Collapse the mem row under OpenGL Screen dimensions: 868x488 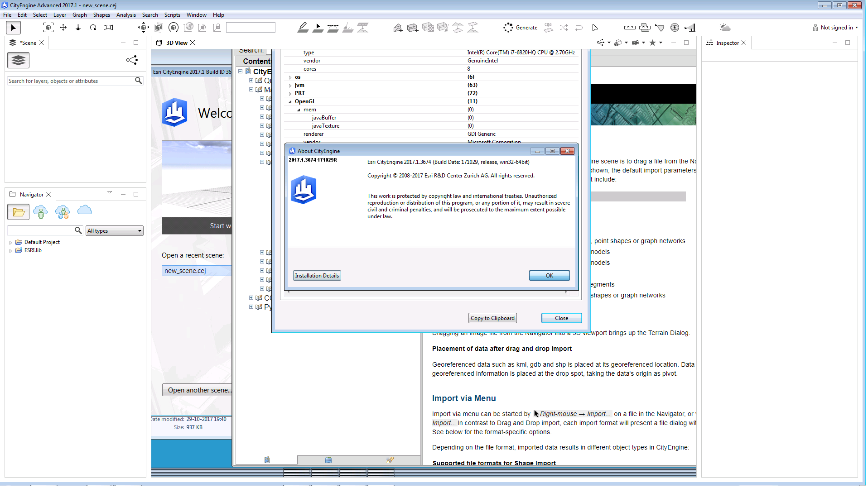[x=299, y=110]
